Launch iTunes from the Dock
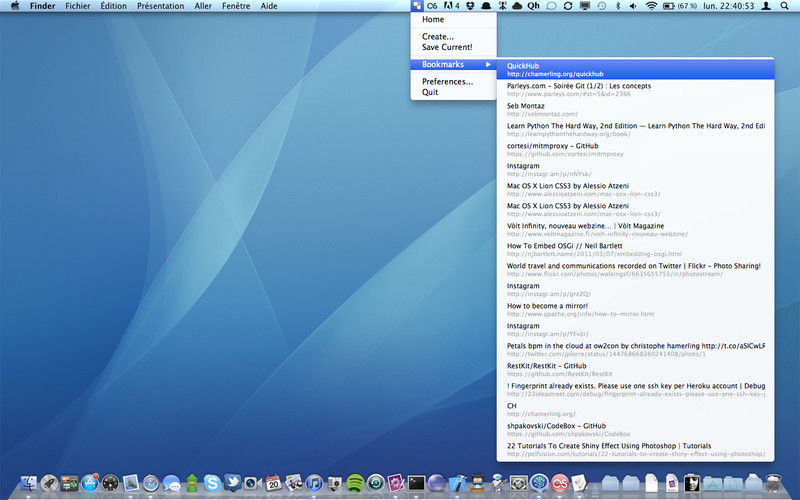 (314, 483)
